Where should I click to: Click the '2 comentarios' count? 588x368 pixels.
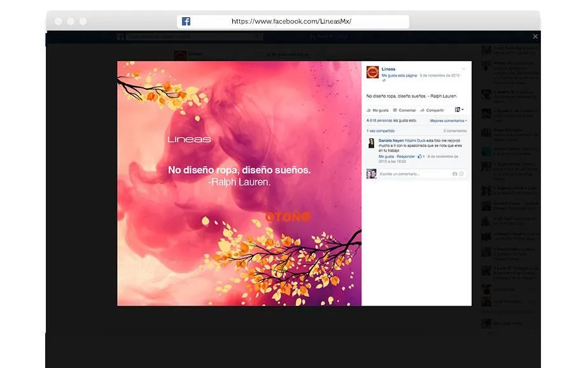click(455, 131)
